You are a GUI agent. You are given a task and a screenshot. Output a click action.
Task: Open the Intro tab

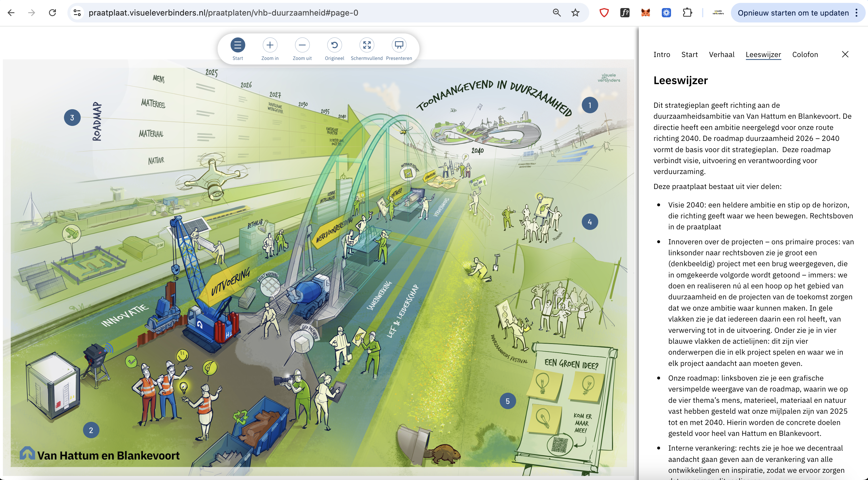click(x=662, y=54)
